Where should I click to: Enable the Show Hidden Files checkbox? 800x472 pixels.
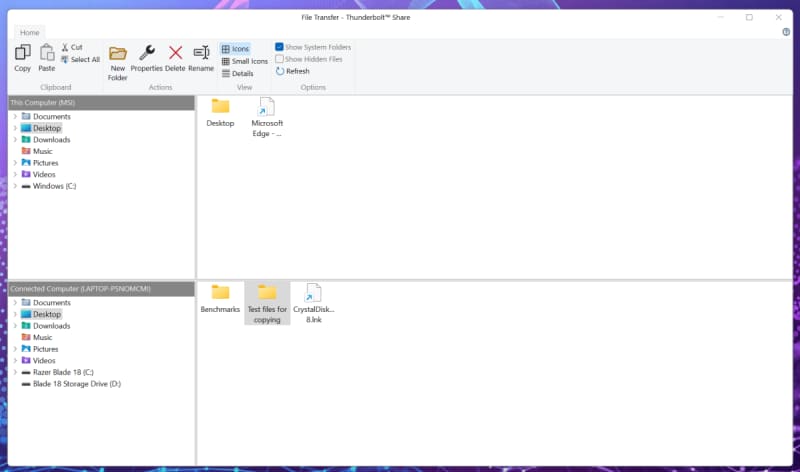(x=280, y=59)
